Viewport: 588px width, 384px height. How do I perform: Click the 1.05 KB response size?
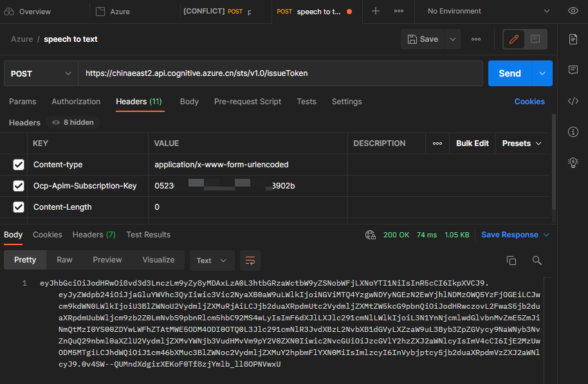(x=457, y=235)
